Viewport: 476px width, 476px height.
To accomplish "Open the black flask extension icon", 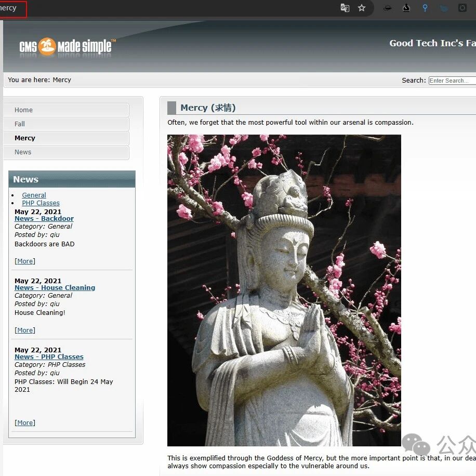I will (406, 8).
